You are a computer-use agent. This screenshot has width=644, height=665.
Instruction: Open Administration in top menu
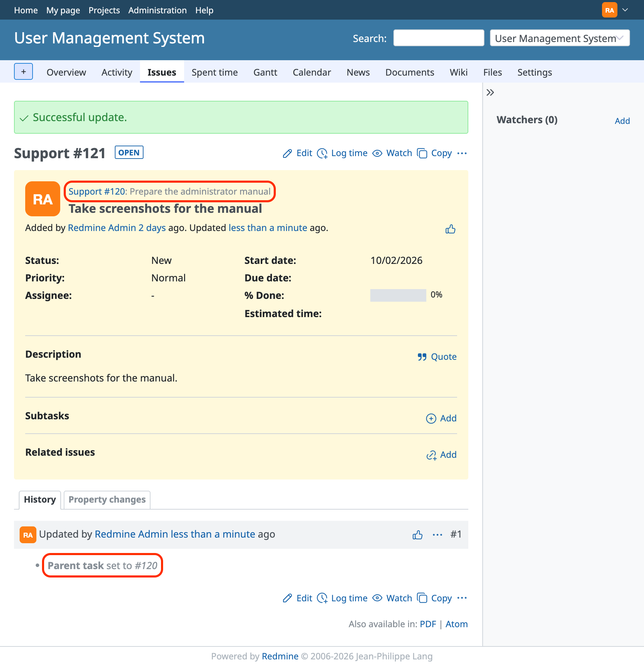pos(157,10)
